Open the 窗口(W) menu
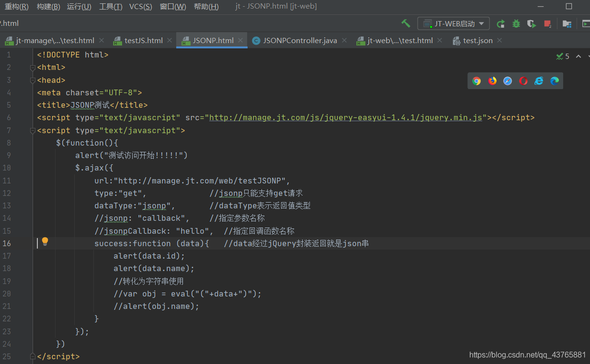Screen dimensions: 590x364 pyautogui.click(x=173, y=7)
